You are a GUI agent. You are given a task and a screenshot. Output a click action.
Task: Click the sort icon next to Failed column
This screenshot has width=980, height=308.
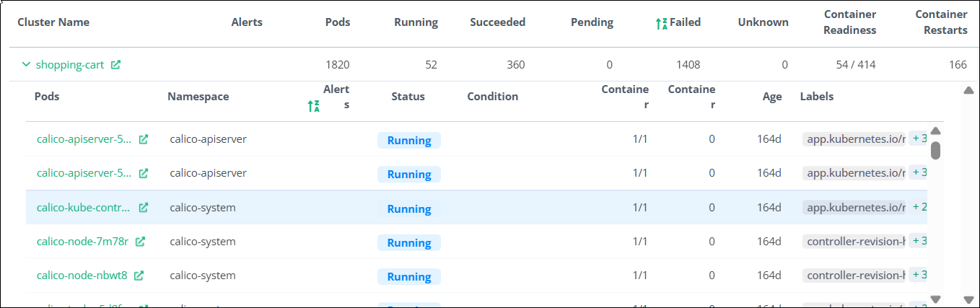pyautogui.click(x=661, y=23)
